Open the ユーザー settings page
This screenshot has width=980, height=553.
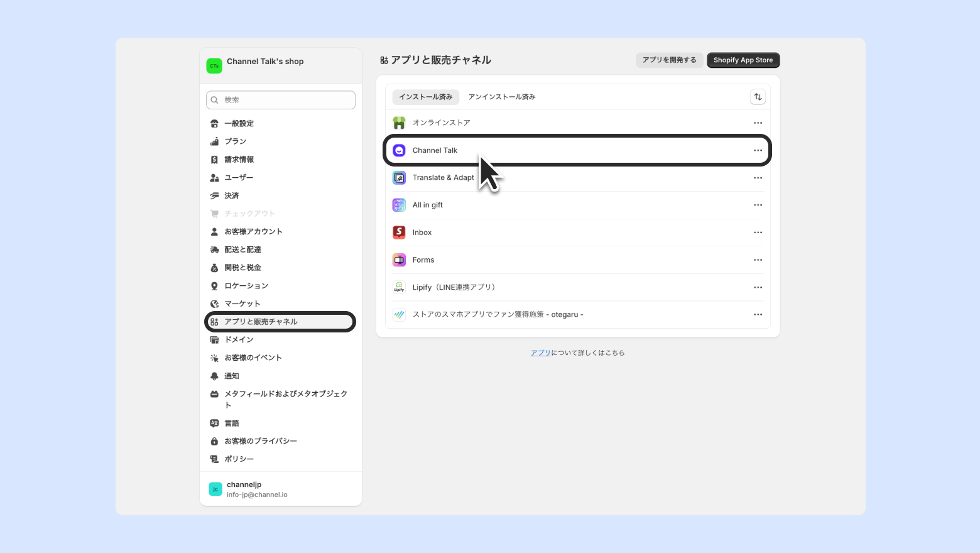239,178
